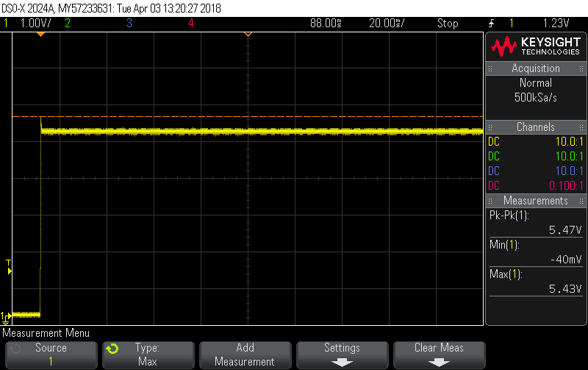Image resolution: width=588 pixels, height=370 pixels.
Task: Click the 0.100:1 probe ratio
Action: click(566, 185)
